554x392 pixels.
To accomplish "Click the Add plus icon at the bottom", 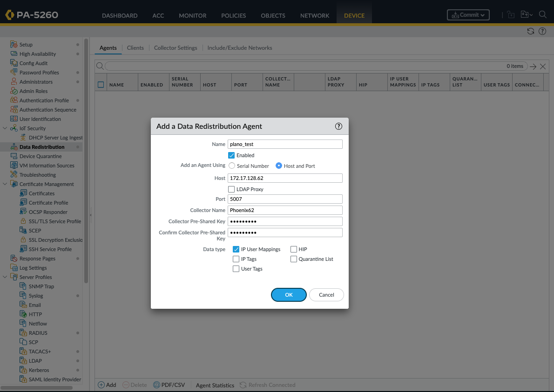I will 101,385.
